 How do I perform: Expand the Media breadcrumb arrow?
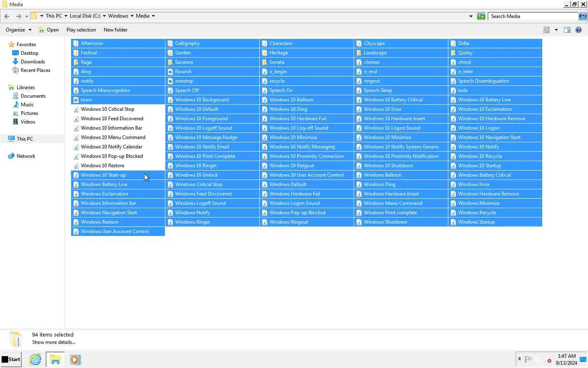point(153,16)
